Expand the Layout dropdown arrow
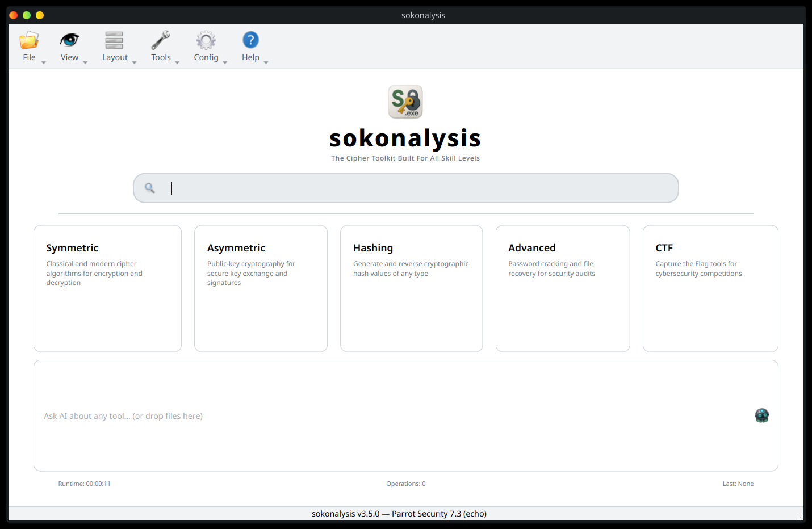This screenshot has width=812, height=529. point(135,62)
